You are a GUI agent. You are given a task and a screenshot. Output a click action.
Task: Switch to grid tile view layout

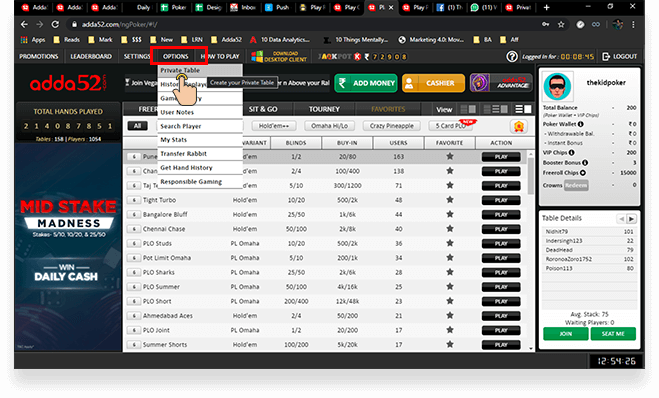468,109
